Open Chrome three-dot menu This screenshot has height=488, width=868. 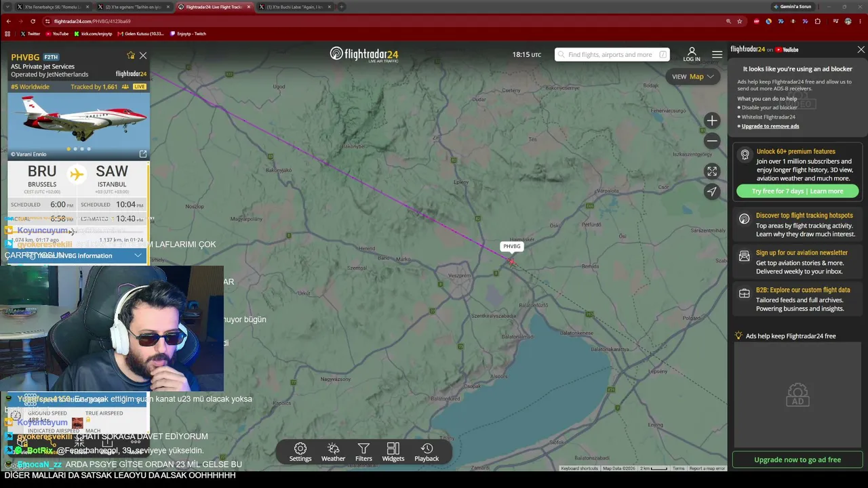(x=860, y=21)
